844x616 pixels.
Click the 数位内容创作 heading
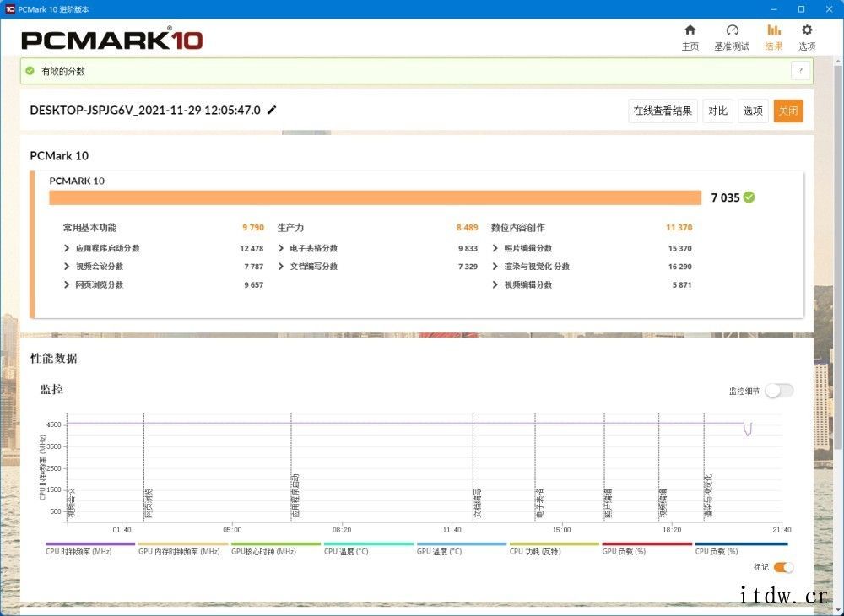pyautogui.click(x=518, y=228)
